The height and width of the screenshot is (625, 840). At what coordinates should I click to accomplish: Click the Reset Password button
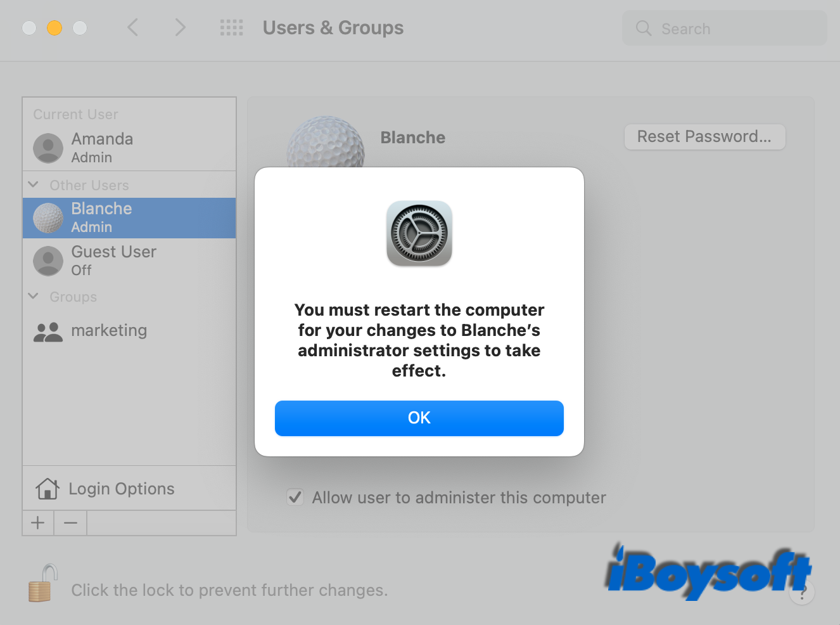pyautogui.click(x=705, y=137)
